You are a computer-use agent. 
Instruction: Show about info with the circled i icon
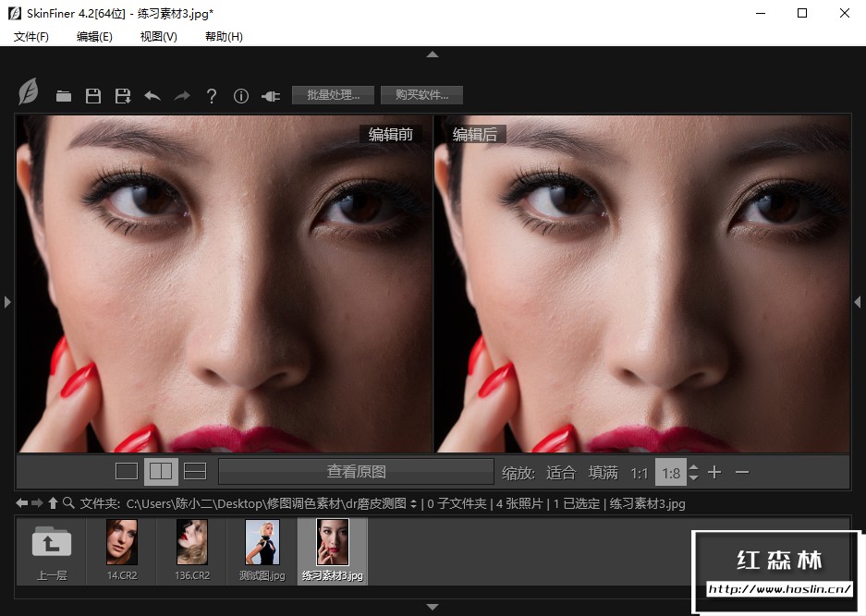[x=241, y=96]
